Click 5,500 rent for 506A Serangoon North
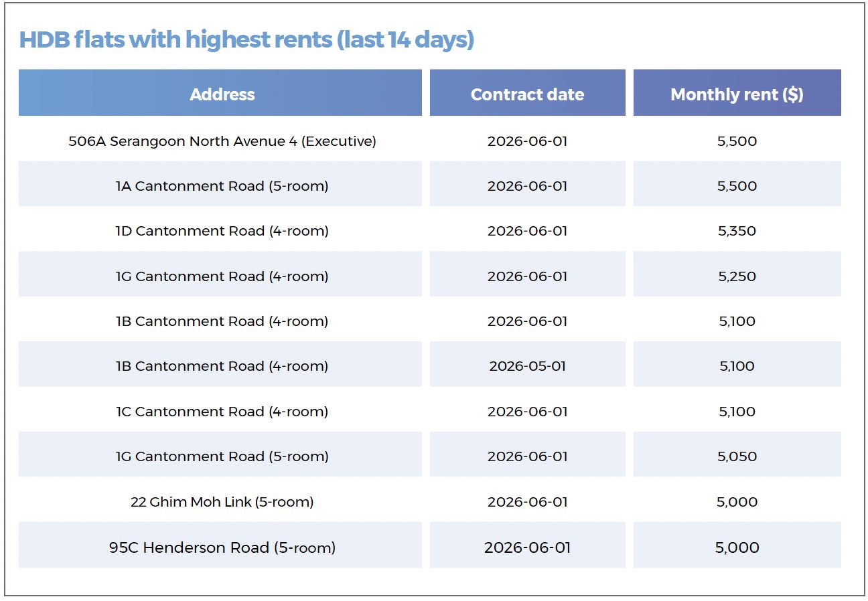The width and height of the screenshot is (868, 601). [x=737, y=141]
